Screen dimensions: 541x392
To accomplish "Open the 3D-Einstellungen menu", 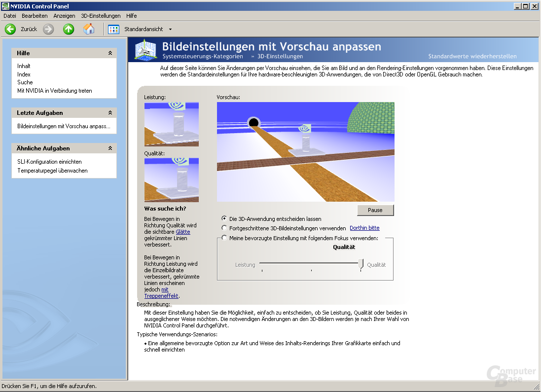I will (101, 16).
